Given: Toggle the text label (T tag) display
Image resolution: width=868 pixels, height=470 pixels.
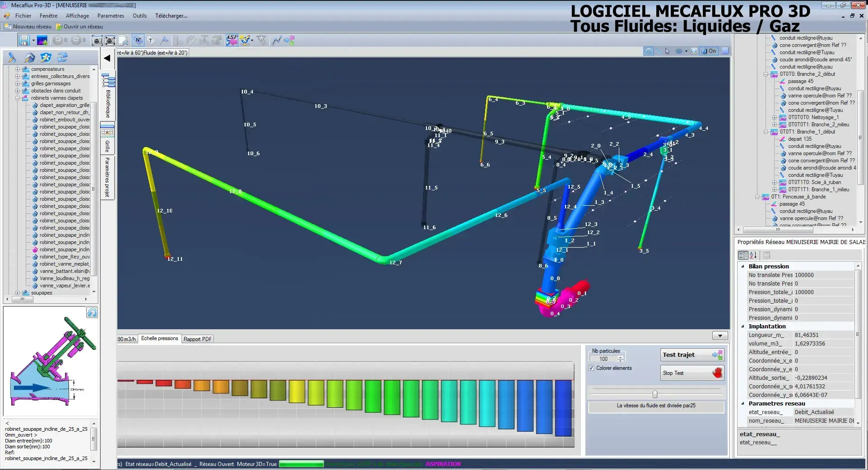Looking at the screenshot, I should [151, 41].
